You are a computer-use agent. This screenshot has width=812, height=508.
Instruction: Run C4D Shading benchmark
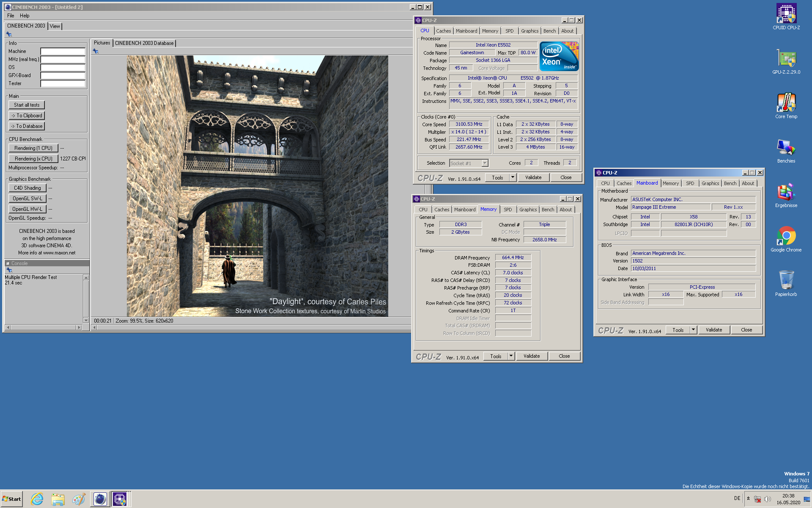(27, 188)
